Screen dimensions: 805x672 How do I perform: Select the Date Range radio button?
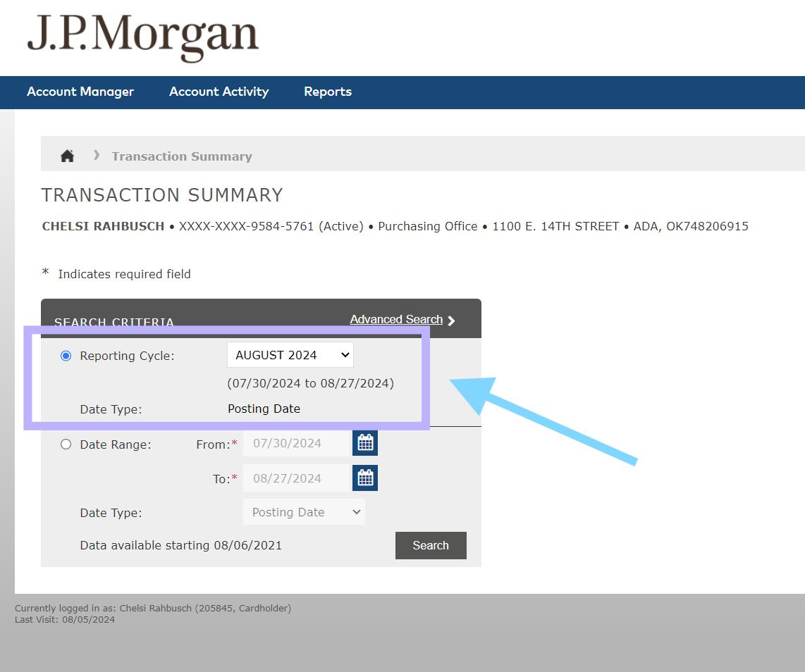coord(66,444)
